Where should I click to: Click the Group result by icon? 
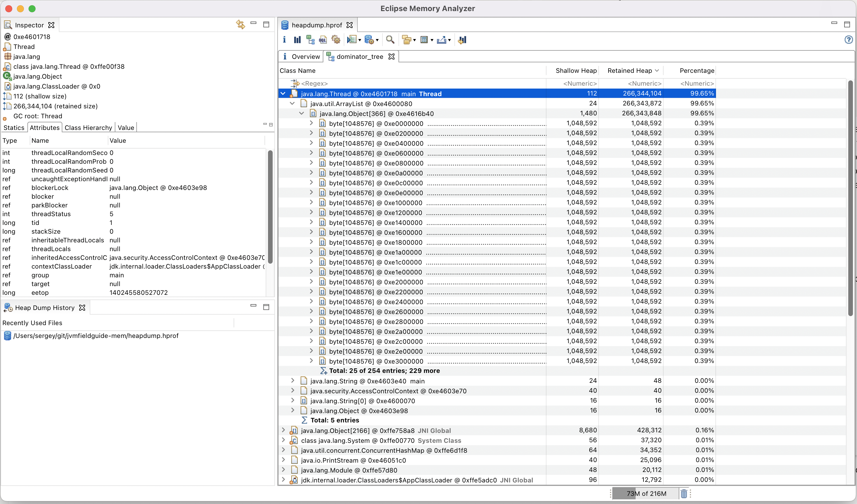pos(406,40)
